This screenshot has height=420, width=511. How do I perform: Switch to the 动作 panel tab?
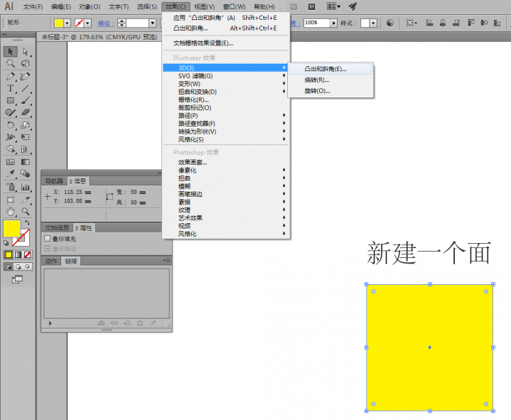(x=51, y=261)
